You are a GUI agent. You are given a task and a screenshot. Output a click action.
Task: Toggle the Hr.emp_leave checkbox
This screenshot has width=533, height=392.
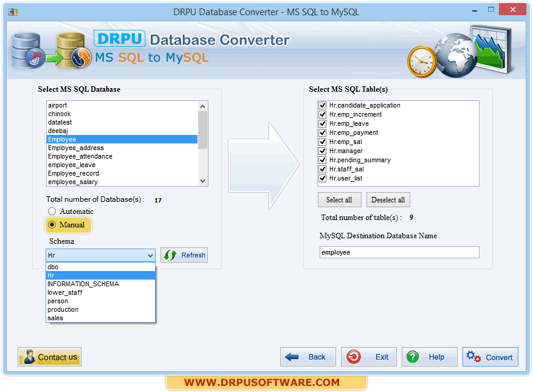tap(323, 123)
